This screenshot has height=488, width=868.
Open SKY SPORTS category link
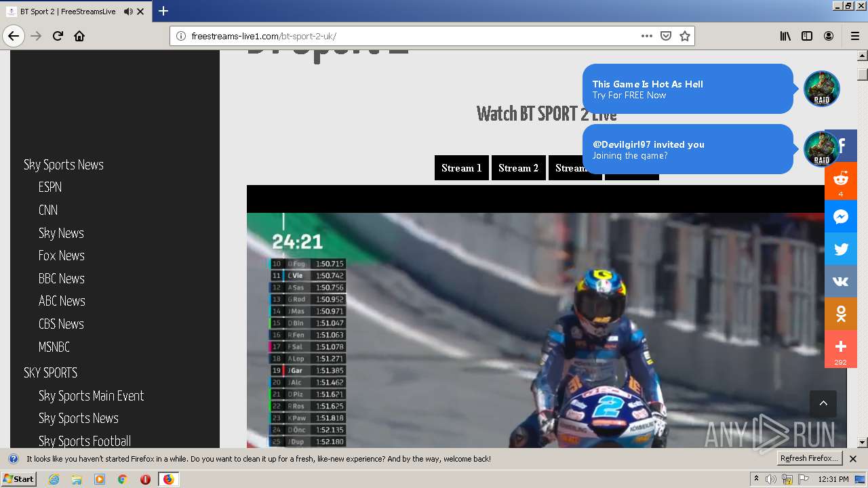[x=51, y=373]
